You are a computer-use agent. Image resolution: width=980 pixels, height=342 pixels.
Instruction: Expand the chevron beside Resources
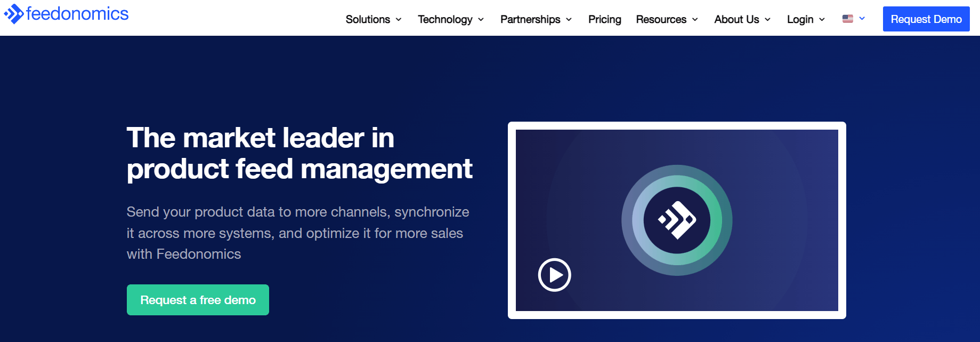click(695, 20)
